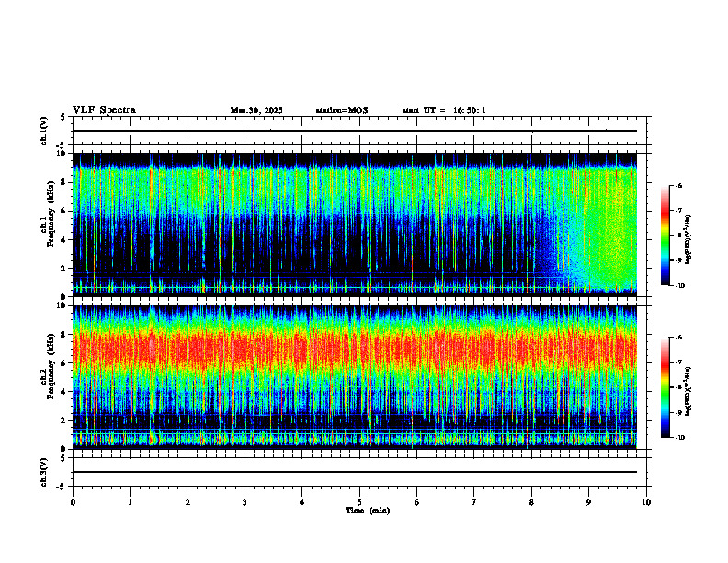Click the "4" kHz tick on ch.2 frequency axis

pyautogui.click(x=64, y=392)
